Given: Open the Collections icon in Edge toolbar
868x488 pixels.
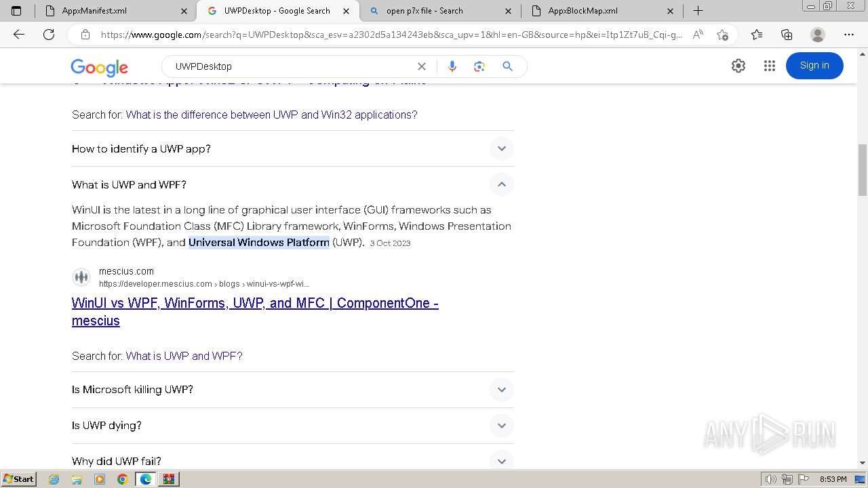Looking at the screenshot, I should coord(787,35).
